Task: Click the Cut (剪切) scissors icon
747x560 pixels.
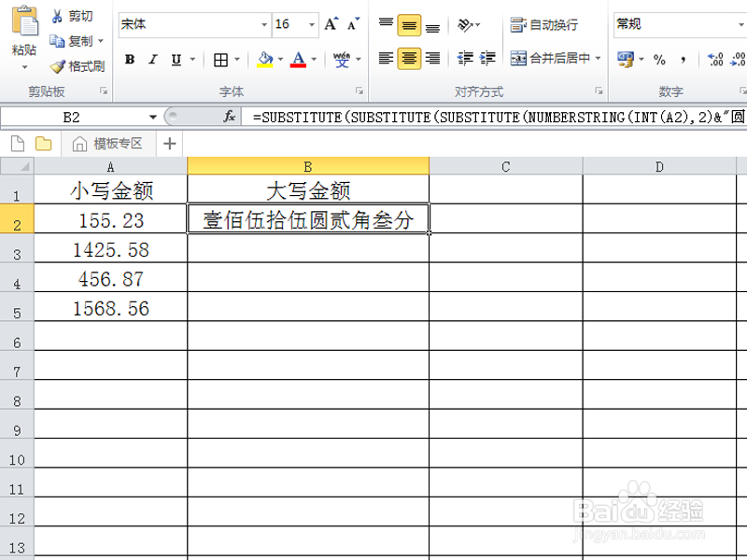Action: pos(57,16)
